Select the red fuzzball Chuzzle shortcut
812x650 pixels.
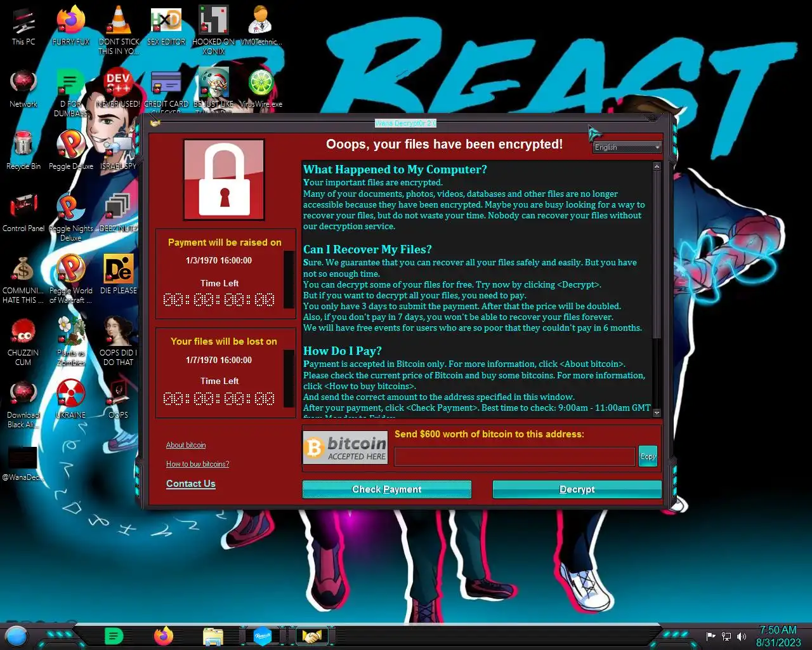tap(23, 340)
